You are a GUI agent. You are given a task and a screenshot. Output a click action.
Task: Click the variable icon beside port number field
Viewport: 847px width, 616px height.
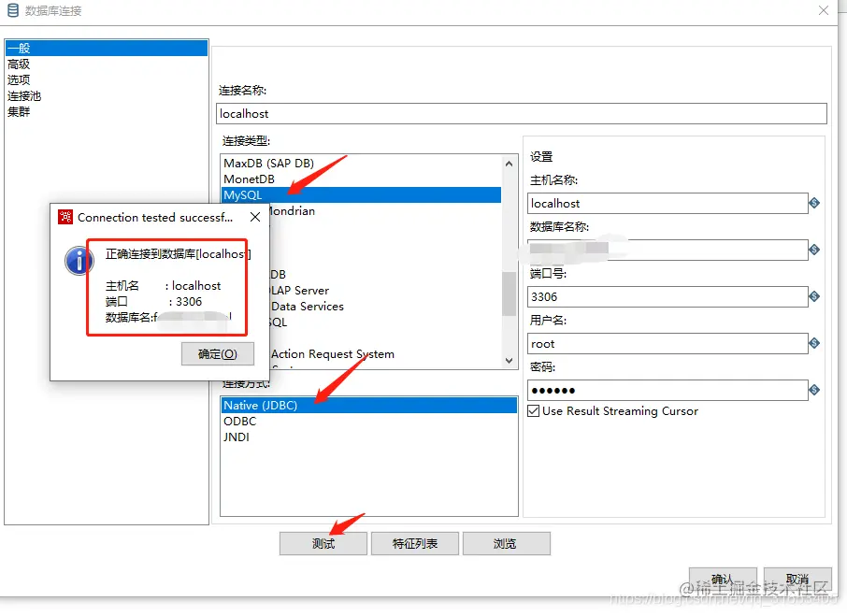point(814,296)
